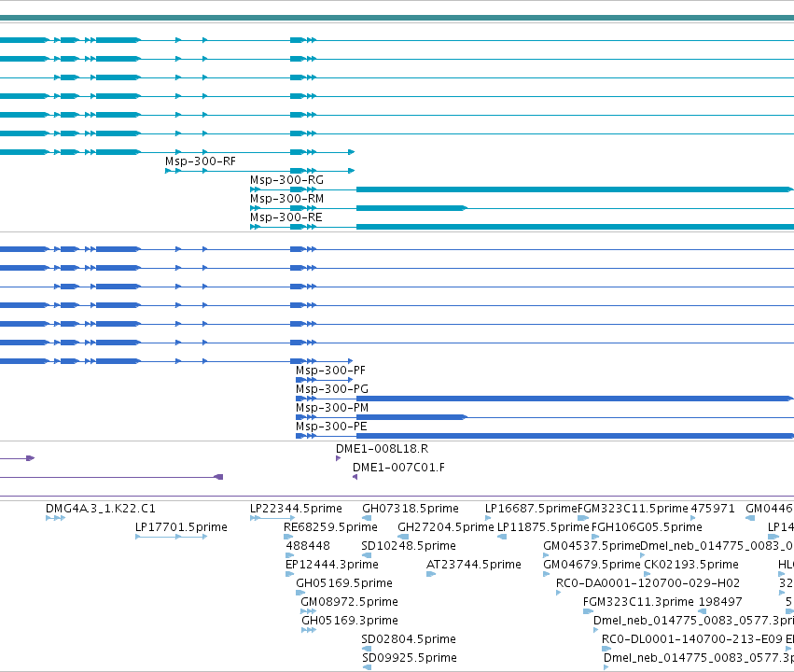Click the purple arrow glyph under DME1-008L18.R
Viewport: 794px width, 672px height.
pyautogui.click(x=339, y=459)
